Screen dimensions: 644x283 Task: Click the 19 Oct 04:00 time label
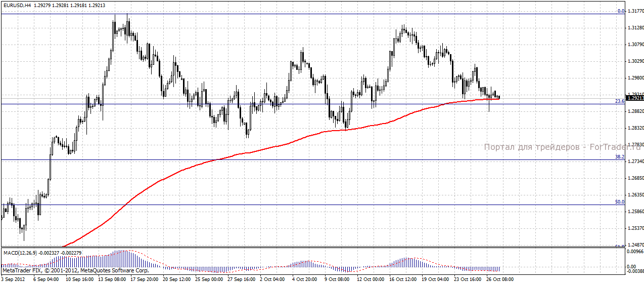(436, 279)
